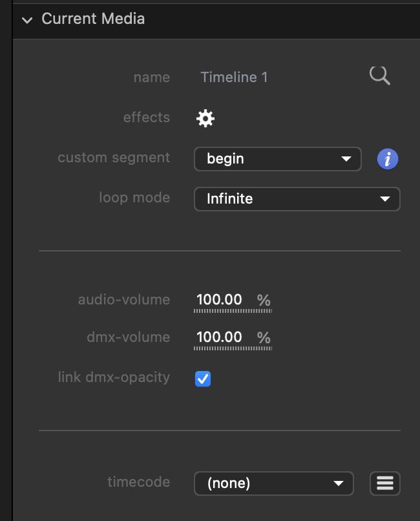Viewport: 420px width, 521px height.
Task: Click the blue info icon
Action: tap(387, 159)
